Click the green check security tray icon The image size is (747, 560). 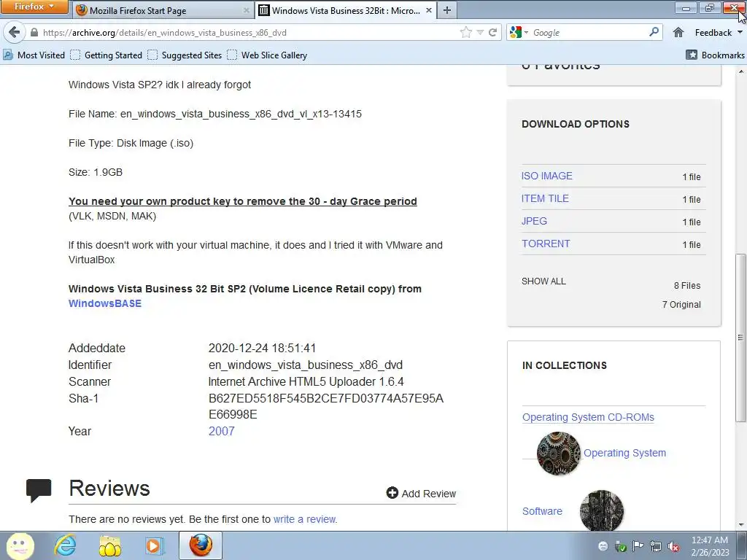[x=620, y=546]
